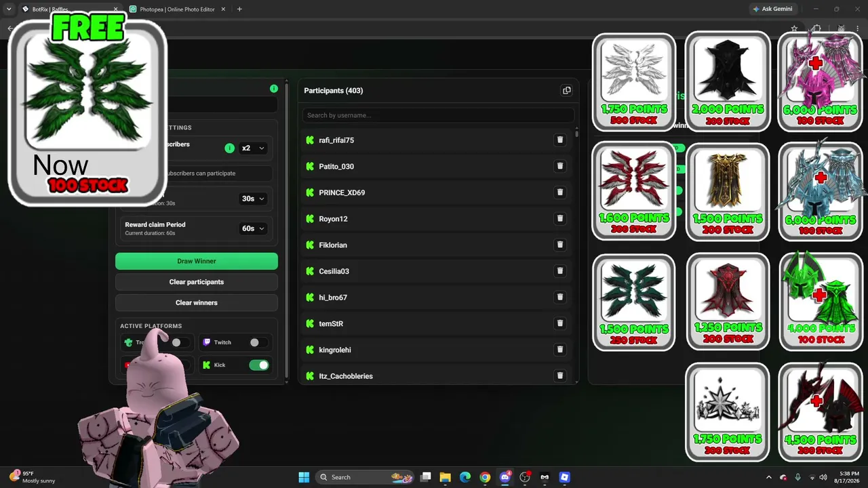Click the Draw Winner button
868x488 pixels.
pyautogui.click(x=197, y=261)
